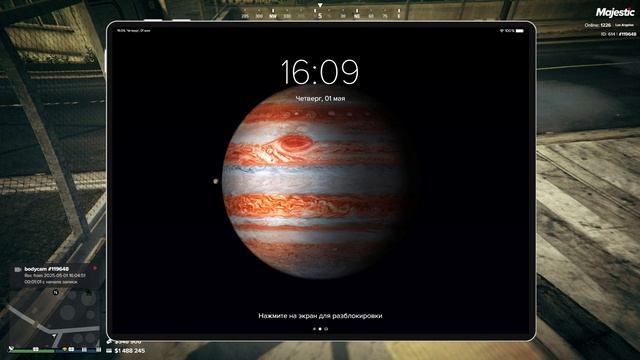The image size is (640, 360).
Task: Click the player arrow on the minimap
Action: (54, 336)
